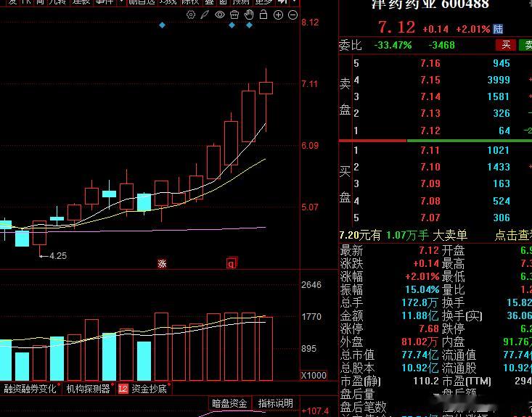Viewport: 532px width, 417px height.
Task: Click sell level 2 price 7.13
Action: click(430, 113)
